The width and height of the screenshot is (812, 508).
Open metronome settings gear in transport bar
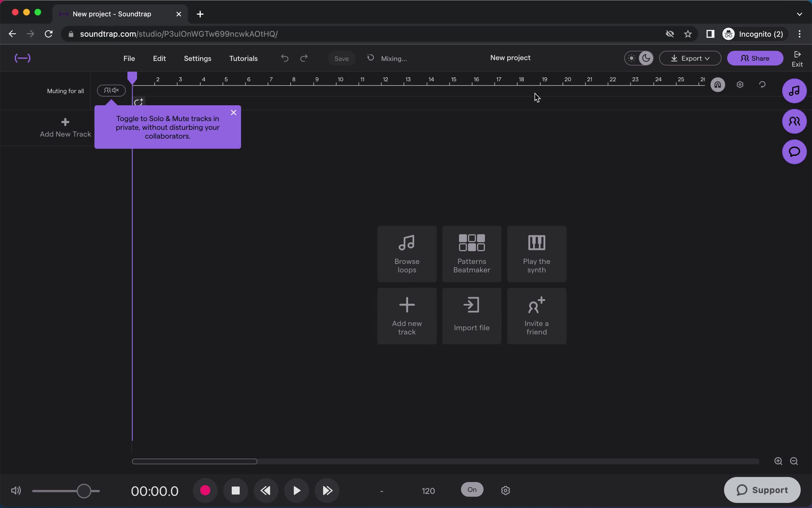(505, 491)
